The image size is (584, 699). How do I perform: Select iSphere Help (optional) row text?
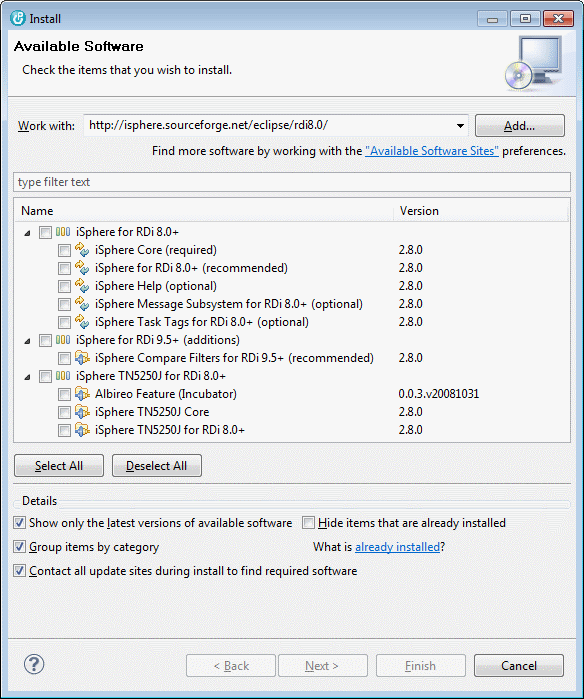click(156, 286)
